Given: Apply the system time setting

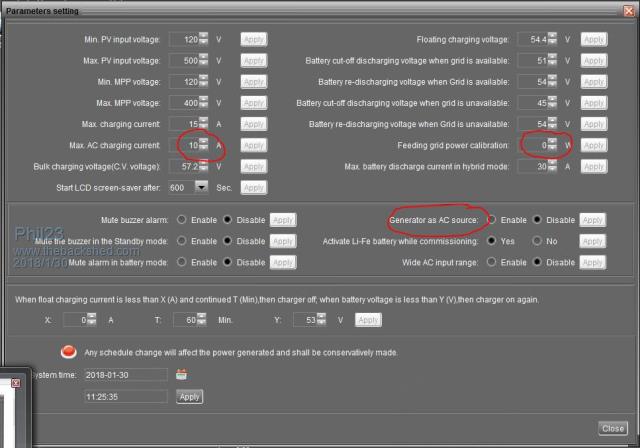Looking at the screenshot, I should pyautogui.click(x=189, y=397).
